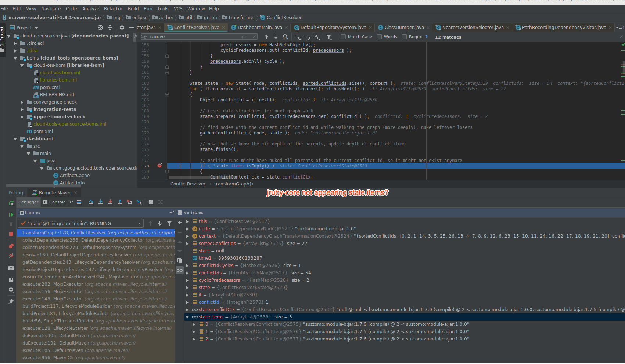Expand the conflictIds variable in Variables panel
Image resolution: width=625 pixels, height=364 pixels.
pos(188,273)
